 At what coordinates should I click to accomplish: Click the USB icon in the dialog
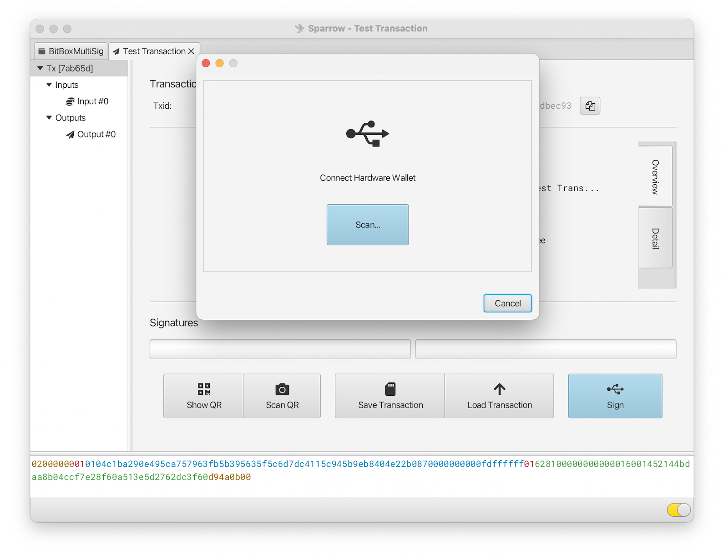pyautogui.click(x=368, y=134)
